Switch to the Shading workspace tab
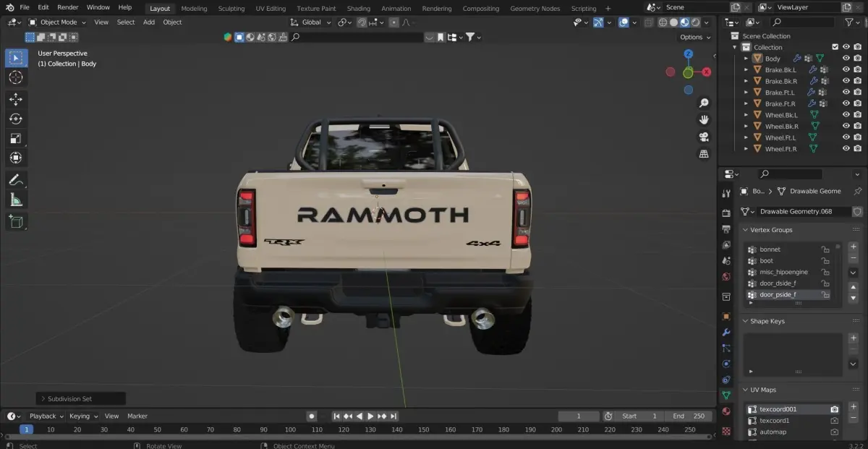Screen dimensions: 868x449 (358, 9)
